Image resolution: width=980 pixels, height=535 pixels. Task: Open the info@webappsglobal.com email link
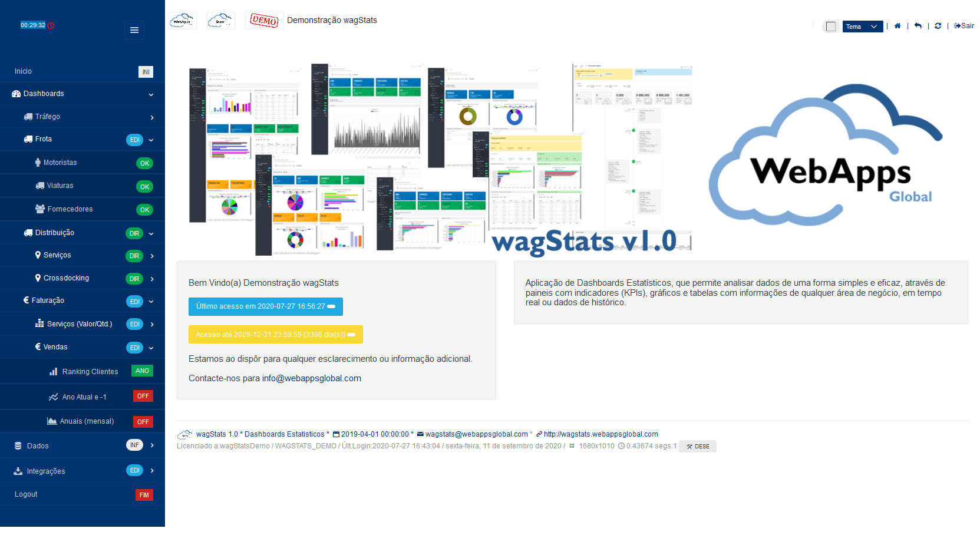pos(312,378)
